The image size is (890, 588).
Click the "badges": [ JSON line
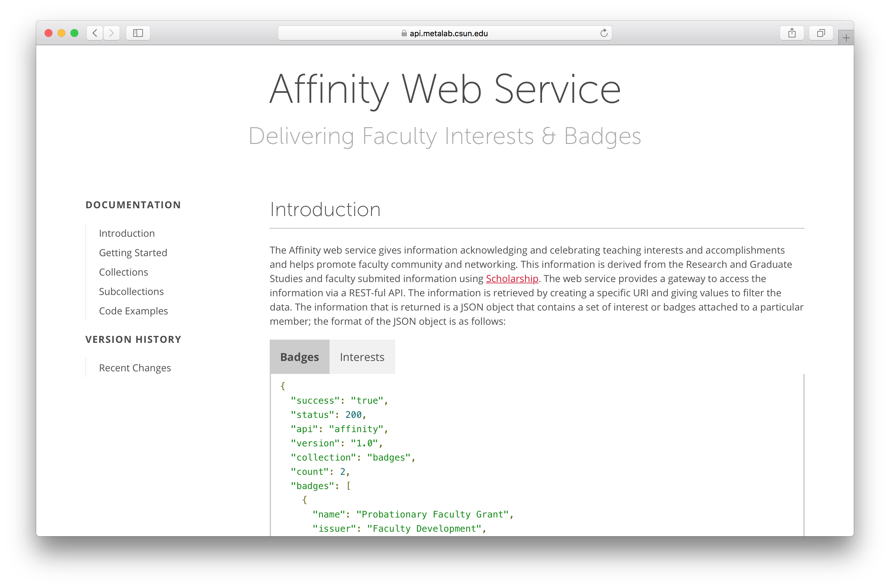(x=321, y=486)
